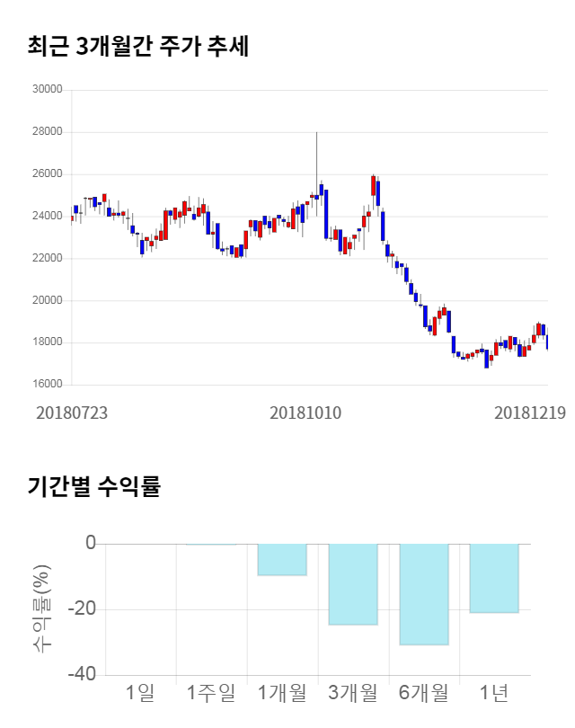Select the 20180723 date label
Viewport: 575px width, 728px height.
point(72,413)
